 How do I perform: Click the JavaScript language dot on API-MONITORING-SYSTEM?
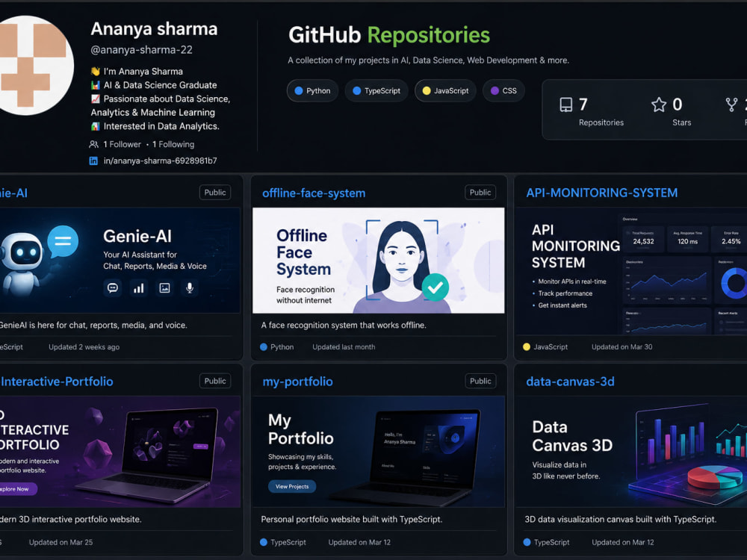coord(527,346)
